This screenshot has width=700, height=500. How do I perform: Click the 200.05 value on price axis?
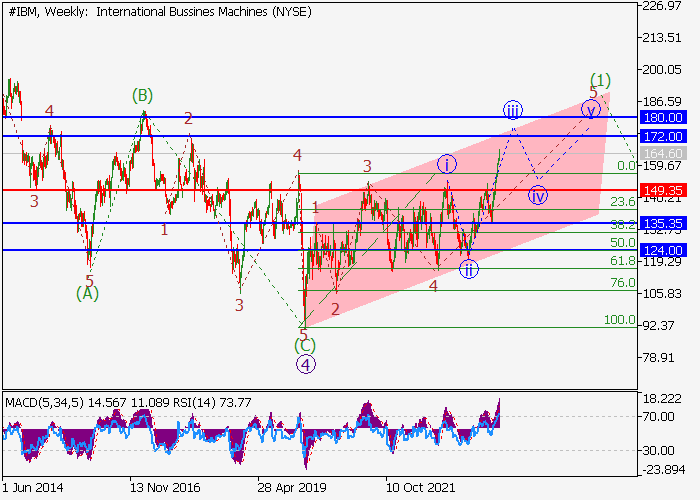click(x=662, y=70)
